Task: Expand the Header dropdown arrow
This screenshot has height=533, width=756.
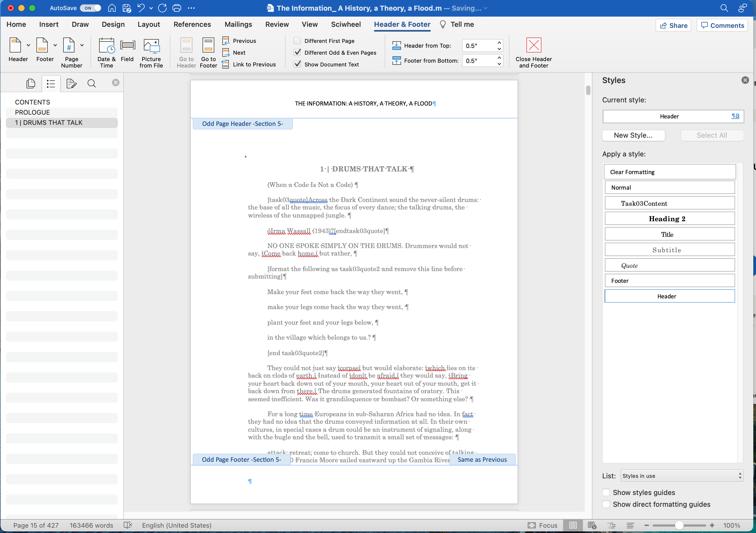Action: pos(28,46)
